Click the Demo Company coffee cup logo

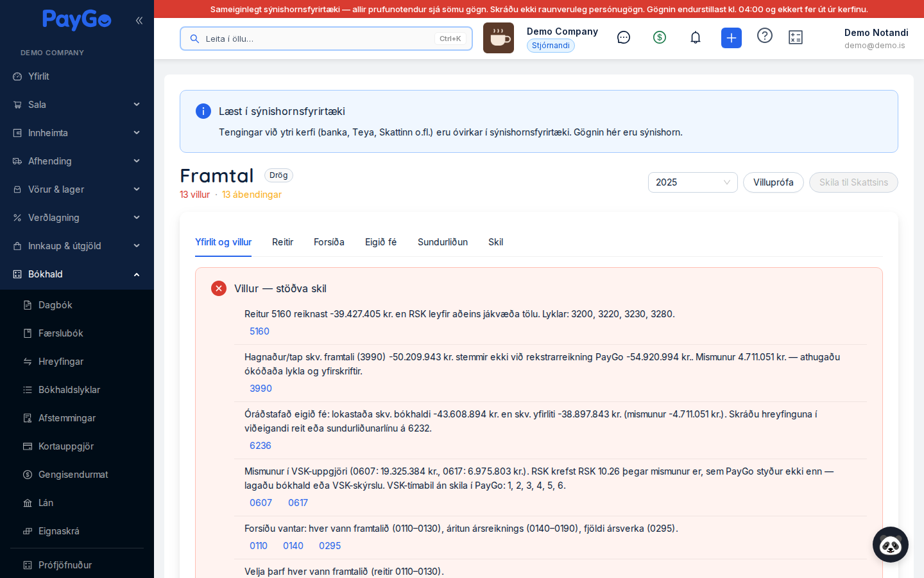499,38
